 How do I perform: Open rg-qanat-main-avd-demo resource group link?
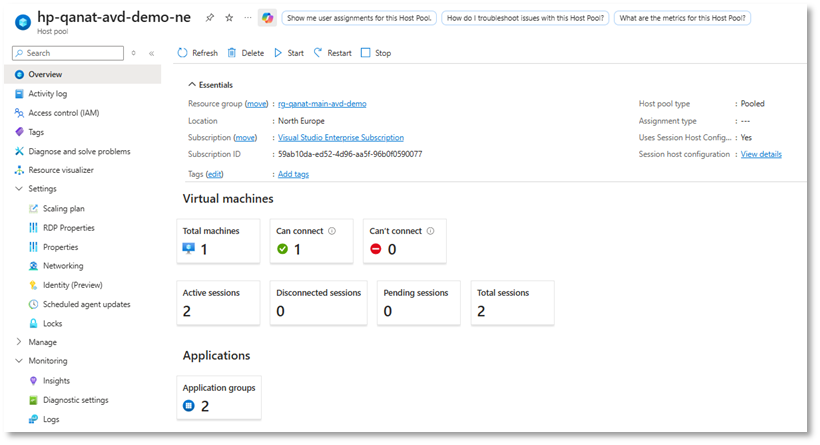click(x=324, y=103)
